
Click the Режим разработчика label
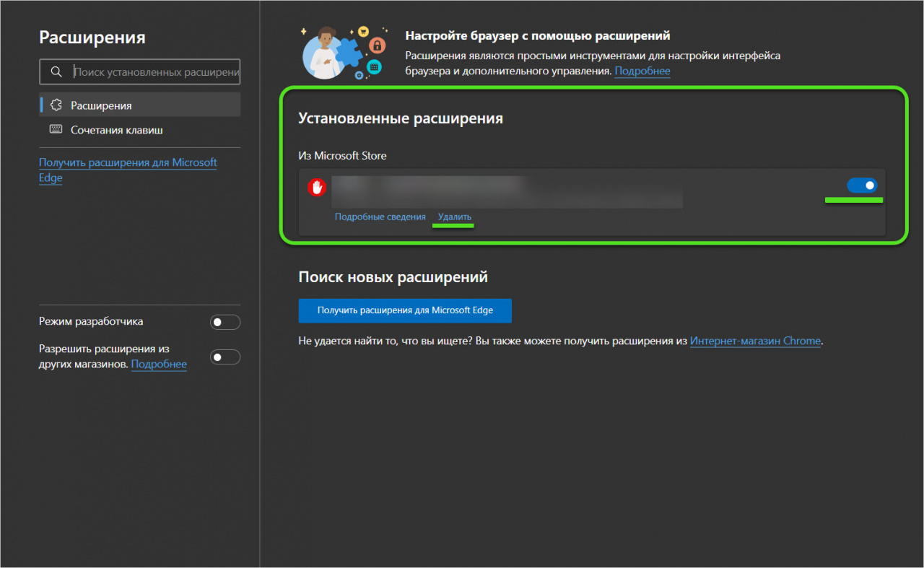(91, 321)
